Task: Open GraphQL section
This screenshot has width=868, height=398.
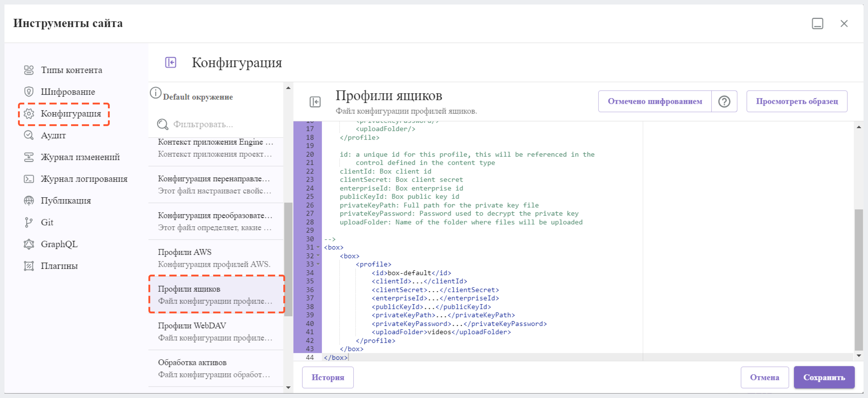Action: (x=59, y=244)
